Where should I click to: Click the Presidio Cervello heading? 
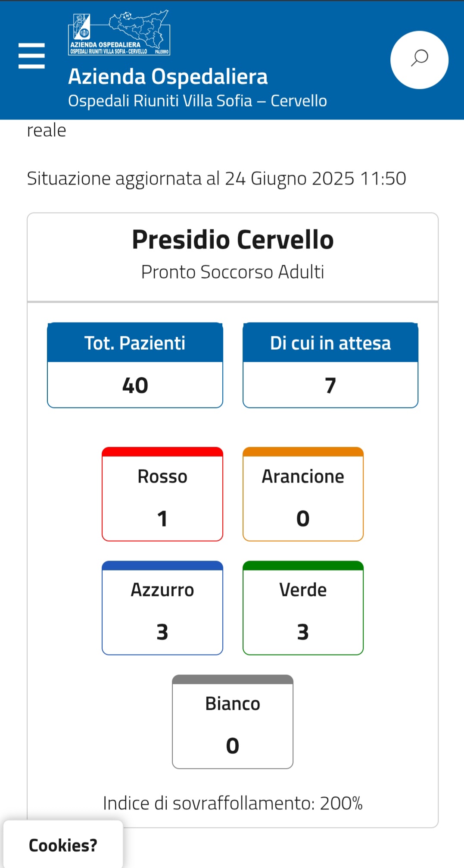tap(233, 240)
